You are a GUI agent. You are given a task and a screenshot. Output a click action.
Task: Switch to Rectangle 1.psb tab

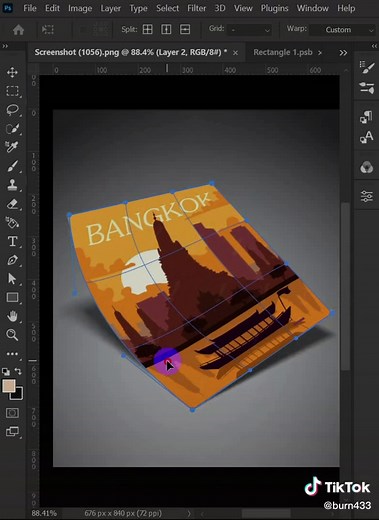pyautogui.click(x=283, y=52)
